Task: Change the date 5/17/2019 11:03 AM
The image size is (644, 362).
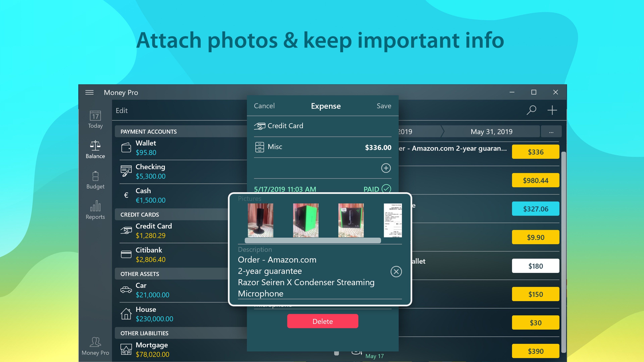Action: point(285,189)
